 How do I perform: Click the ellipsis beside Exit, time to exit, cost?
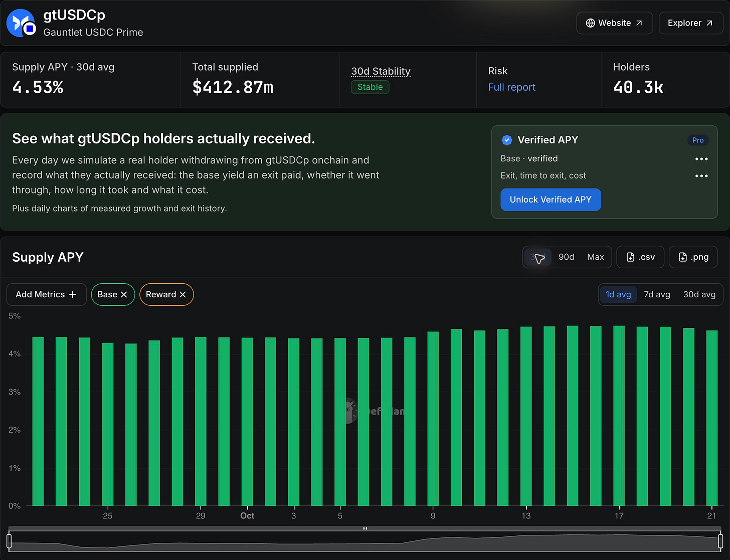tap(701, 176)
